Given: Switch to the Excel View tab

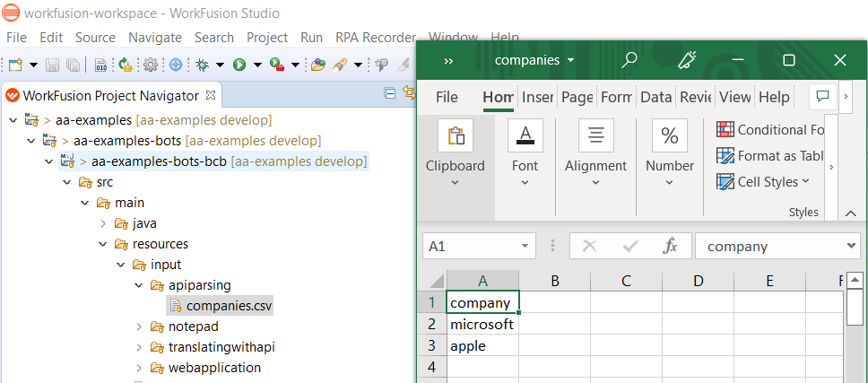Looking at the screenshot, I should [734, 97].
